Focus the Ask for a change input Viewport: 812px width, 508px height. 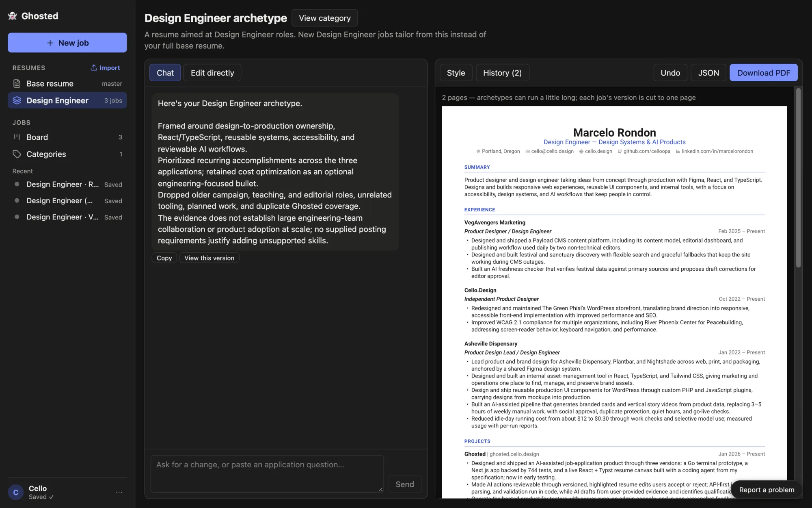(x=267, y=474)
